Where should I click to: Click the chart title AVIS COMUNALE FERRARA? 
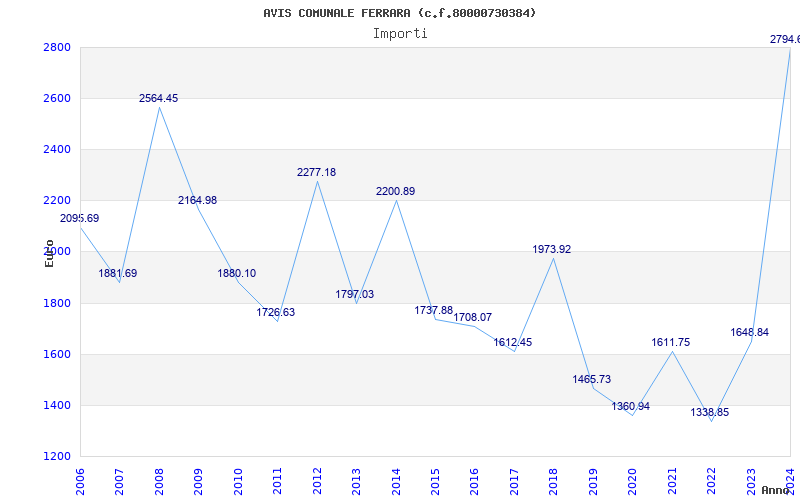tap(399, 13)
